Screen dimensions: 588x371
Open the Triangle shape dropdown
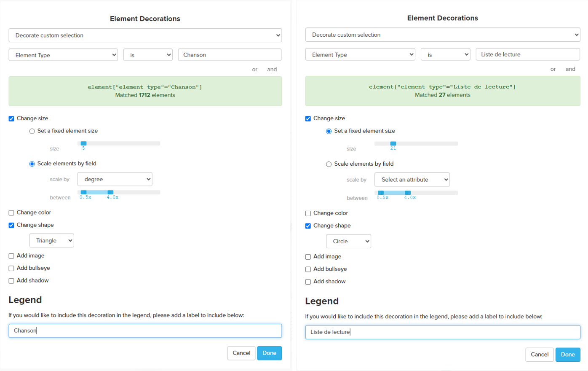[x=52, y=240]
